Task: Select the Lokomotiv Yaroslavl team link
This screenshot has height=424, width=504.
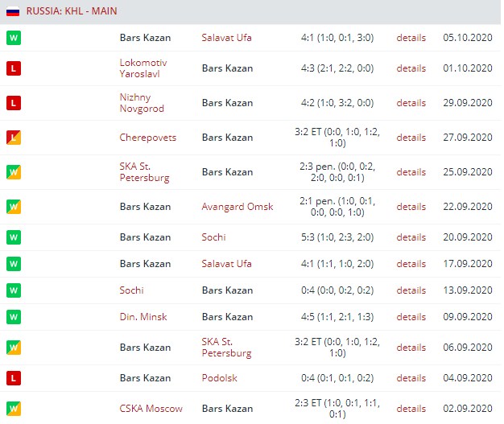Action: (145, 68)
